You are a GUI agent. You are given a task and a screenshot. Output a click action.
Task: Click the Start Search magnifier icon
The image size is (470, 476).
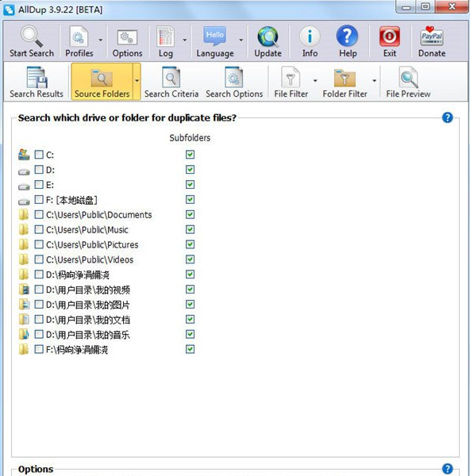31,36
